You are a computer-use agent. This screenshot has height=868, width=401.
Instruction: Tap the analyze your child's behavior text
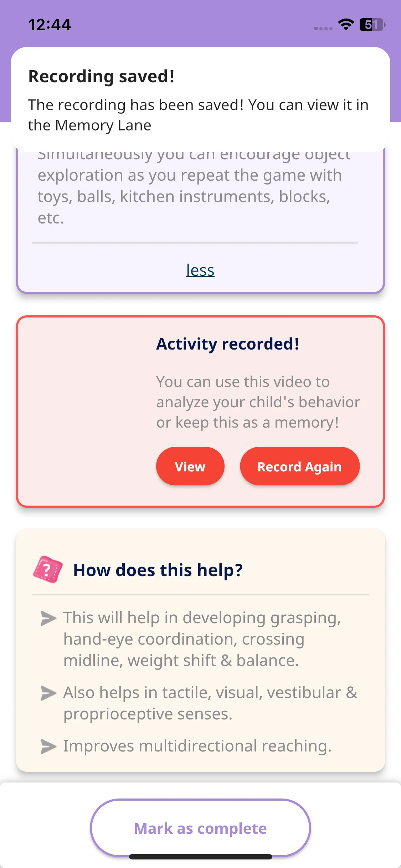tap(258, 402)
